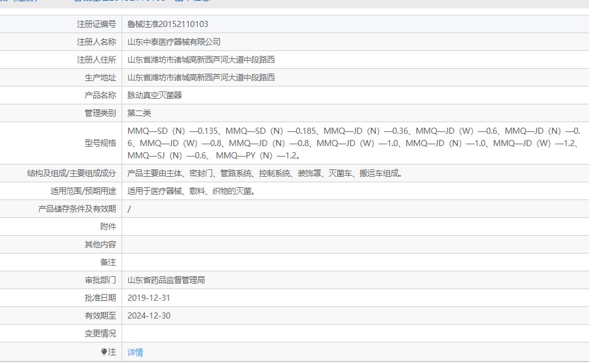
Task: Click the 适用于医疗器械 usage text
Action: [192, 191]
